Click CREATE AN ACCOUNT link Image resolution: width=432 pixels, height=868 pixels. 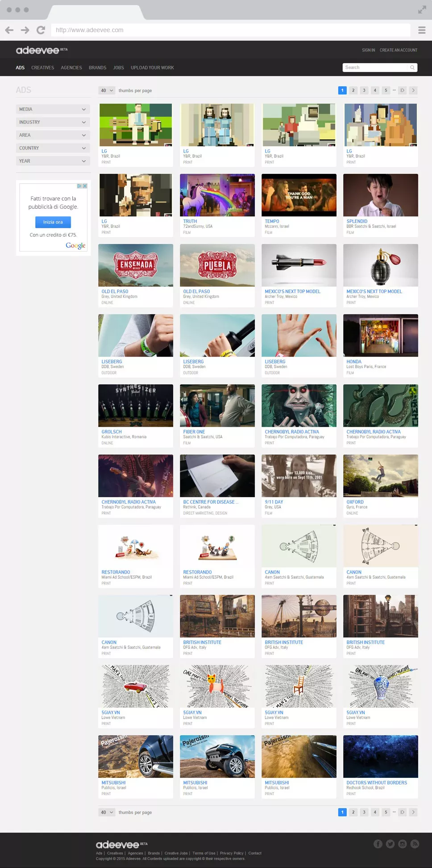click(399, 50)
